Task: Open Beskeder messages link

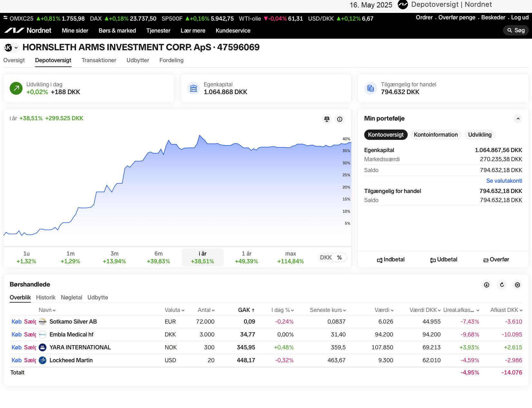Action: (x=493, y=17)
